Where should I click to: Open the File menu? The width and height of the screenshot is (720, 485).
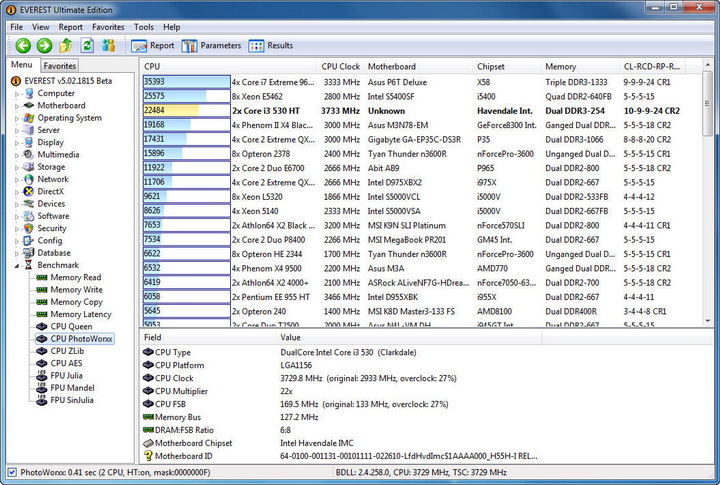coord(16,27)
